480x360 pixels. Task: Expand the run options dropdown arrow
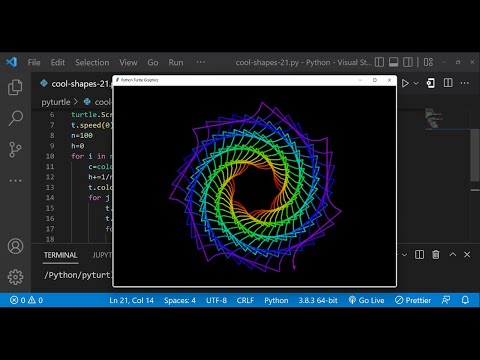pos(416,83)
